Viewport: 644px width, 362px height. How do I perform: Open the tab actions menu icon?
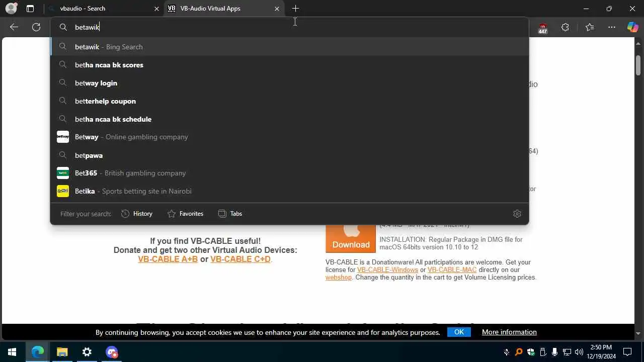[x=30, y=9]
